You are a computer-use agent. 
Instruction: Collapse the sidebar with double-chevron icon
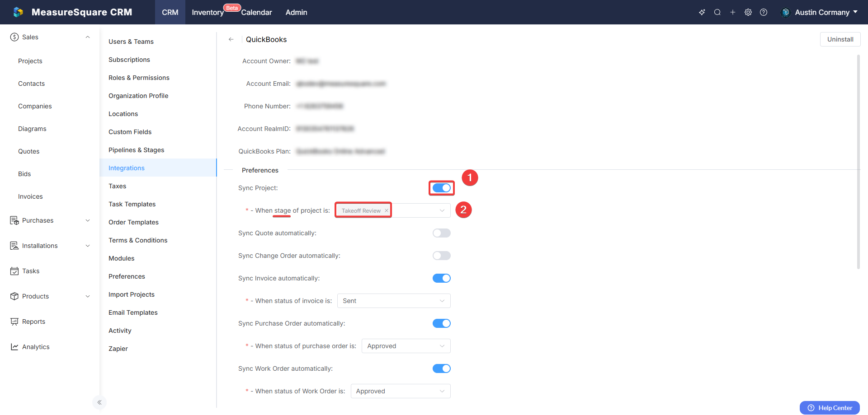[x=99, y=402]
